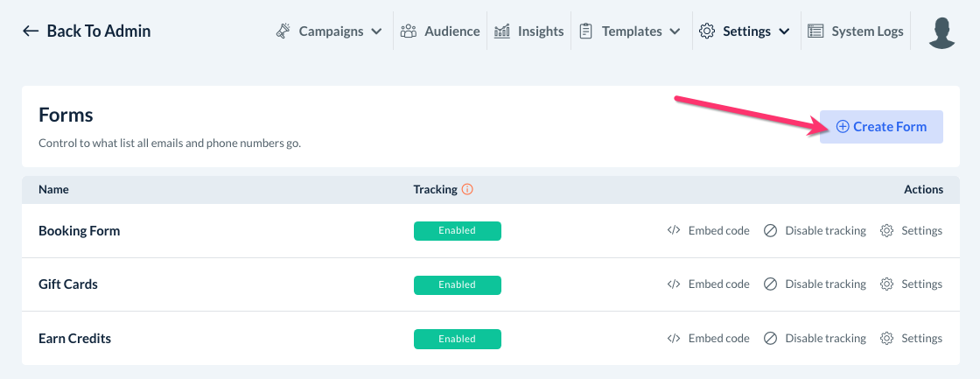This screenshot has height=379, width=980.
Task: Open the user profile avatar
Action: 941,32
